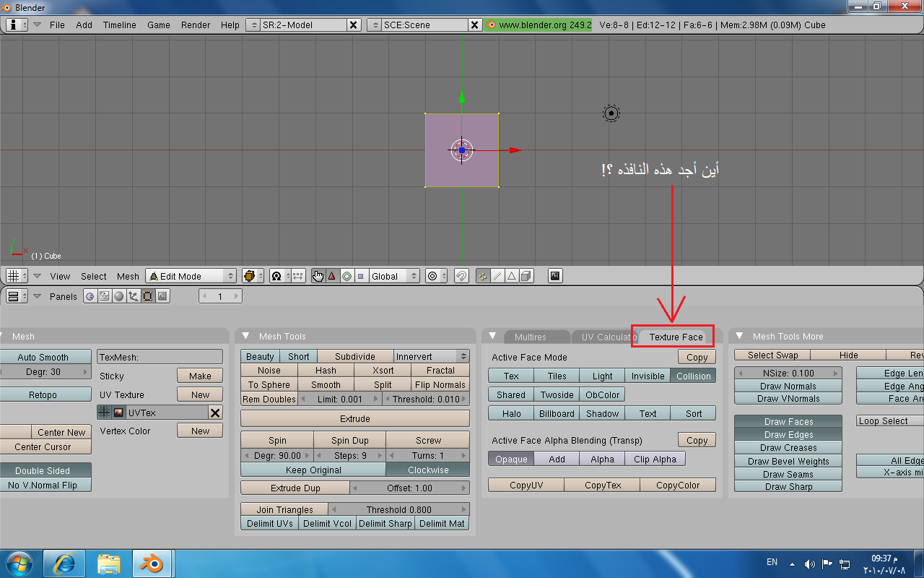Delete the UVTex layer with X
Viewport: 924px width, 578px height.
click(x=215, y=413)
